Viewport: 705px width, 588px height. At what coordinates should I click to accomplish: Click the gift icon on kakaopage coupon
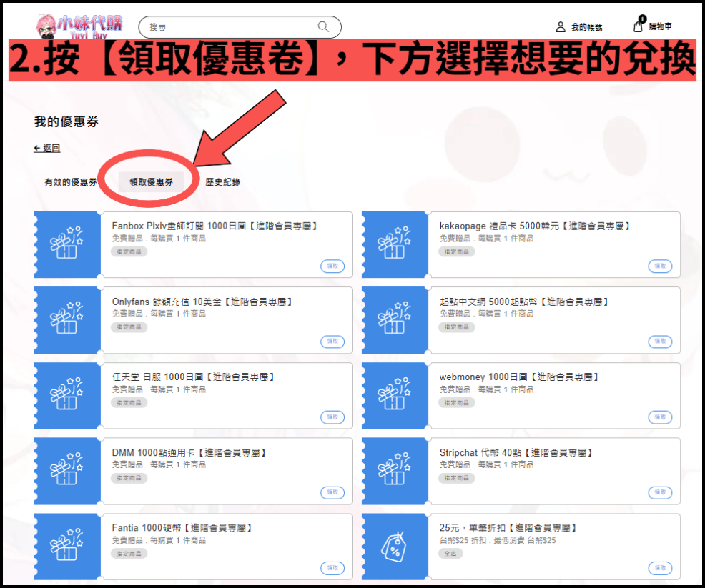(395, 243)
